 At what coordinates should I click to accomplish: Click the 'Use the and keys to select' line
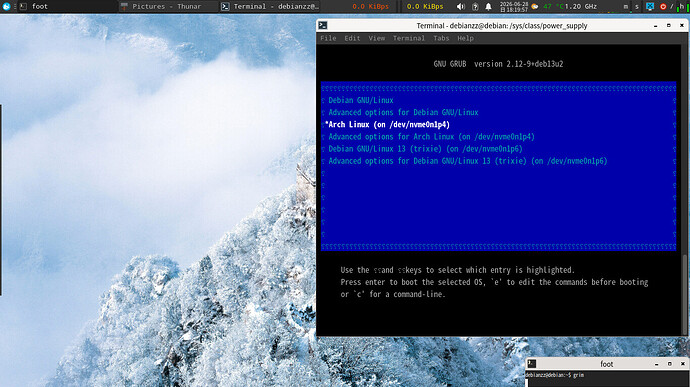click(x=458, y=270)
